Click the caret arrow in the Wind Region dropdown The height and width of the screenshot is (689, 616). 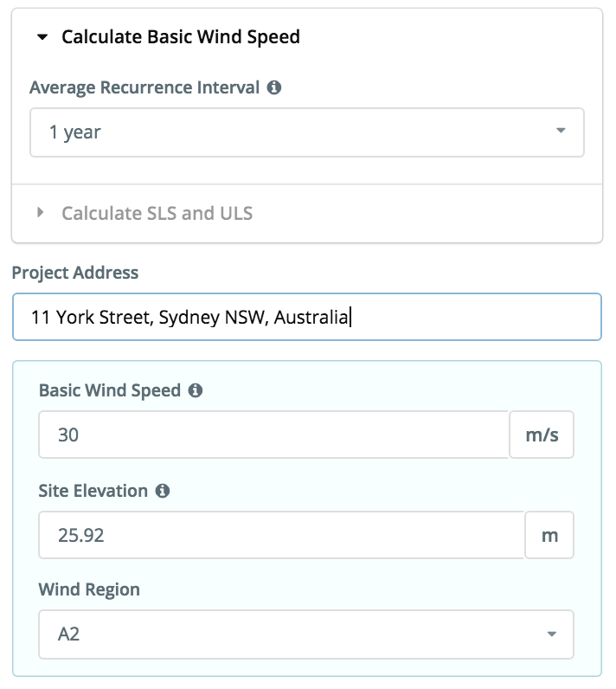pyautogui.click(x=552, y=634)
